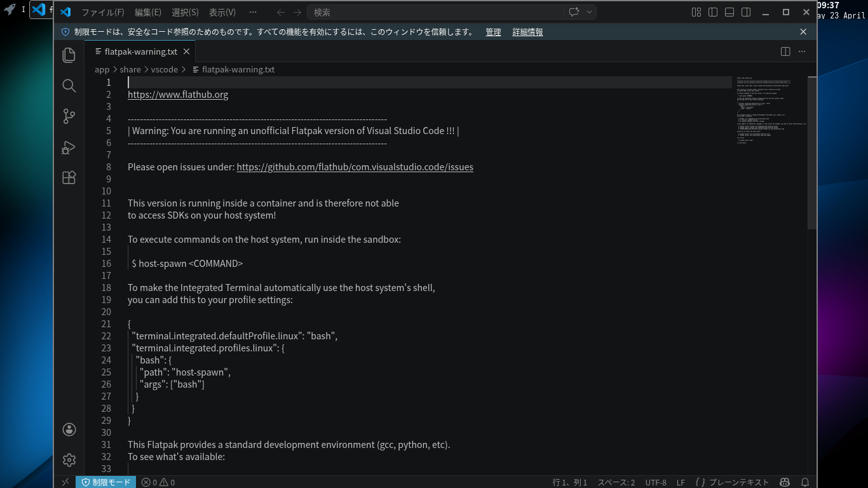Open the Manage gear icon
Image resolution: width=868 pixels, height=488 pixels.
(x=69, y=460)
